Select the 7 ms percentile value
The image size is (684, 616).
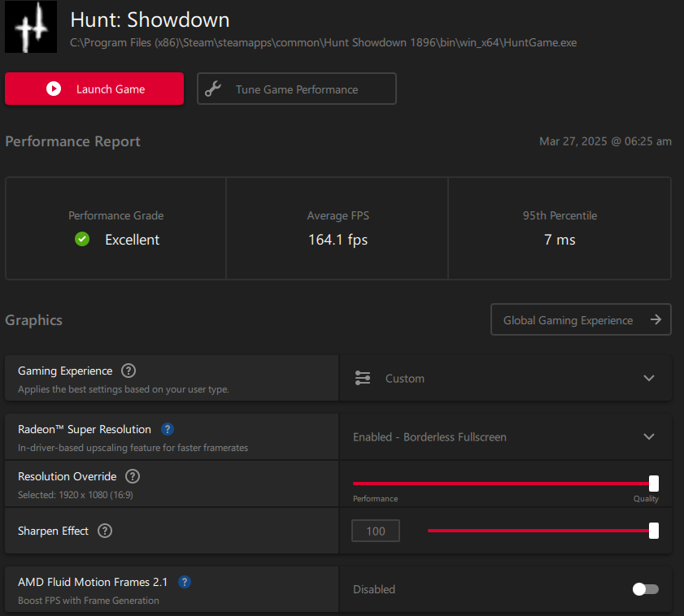point(560,240)
